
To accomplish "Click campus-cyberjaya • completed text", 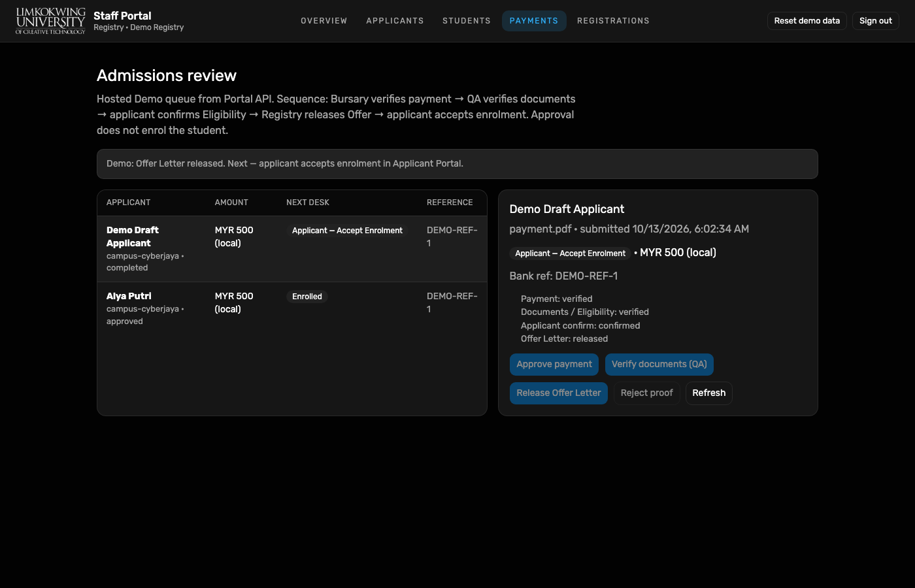I will [145, 262].
